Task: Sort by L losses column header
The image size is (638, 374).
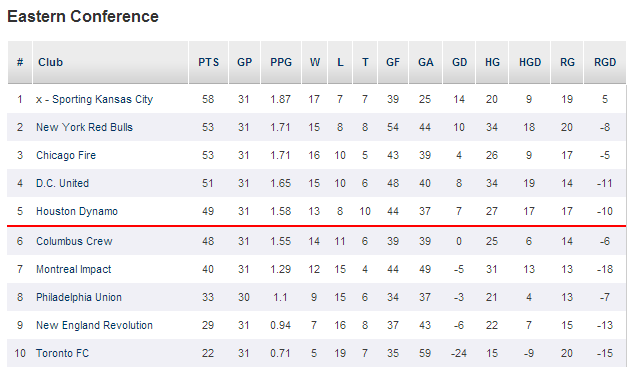Action: pos(340,62)
